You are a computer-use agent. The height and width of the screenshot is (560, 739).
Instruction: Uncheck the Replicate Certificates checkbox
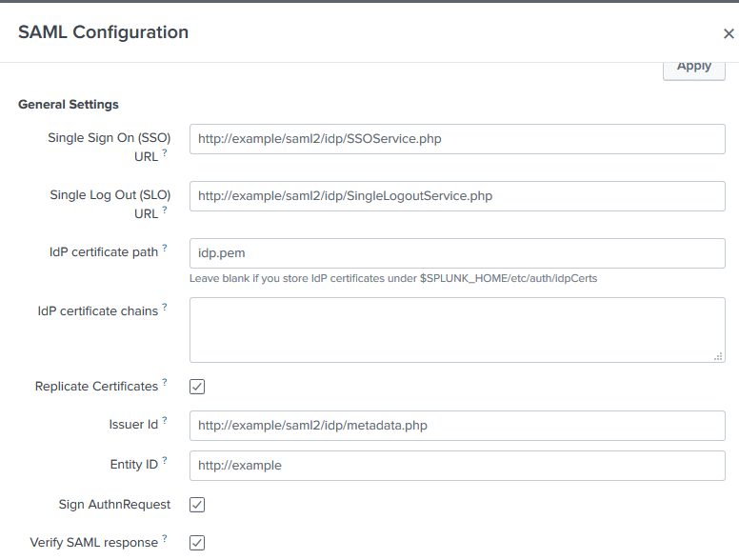point(197,387)
